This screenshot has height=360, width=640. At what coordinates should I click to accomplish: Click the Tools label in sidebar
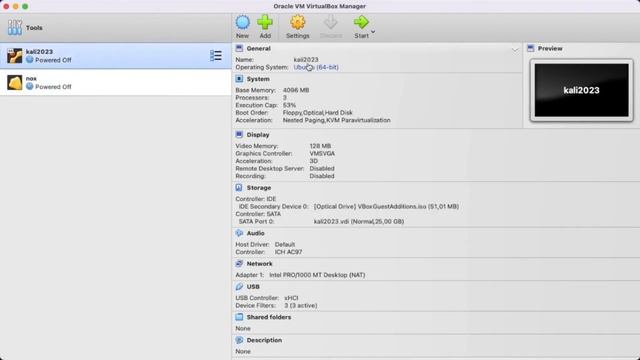pyautogui.click(x=34, y=28)
